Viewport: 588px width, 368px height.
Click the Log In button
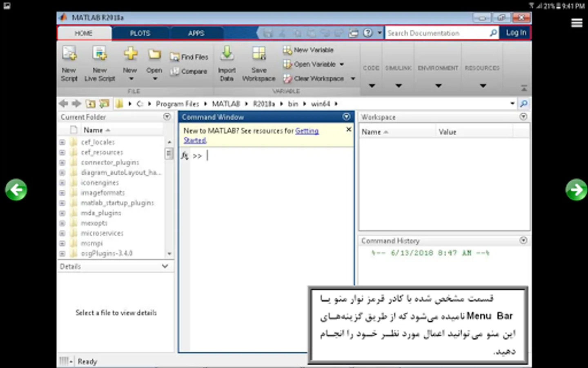coord(516,33)
